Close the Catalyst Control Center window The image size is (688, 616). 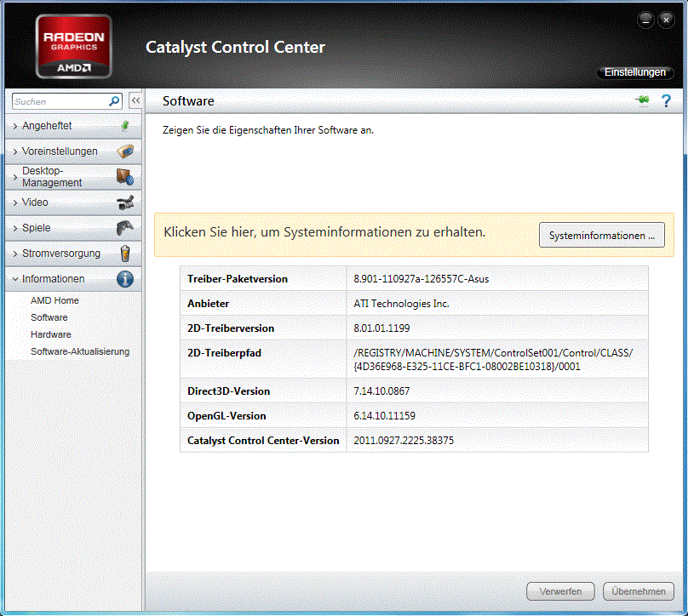click(x=666, y=20)
